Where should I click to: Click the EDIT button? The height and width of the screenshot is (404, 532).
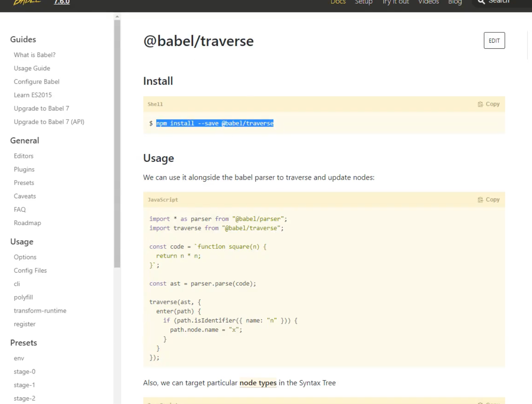point(494,40)
